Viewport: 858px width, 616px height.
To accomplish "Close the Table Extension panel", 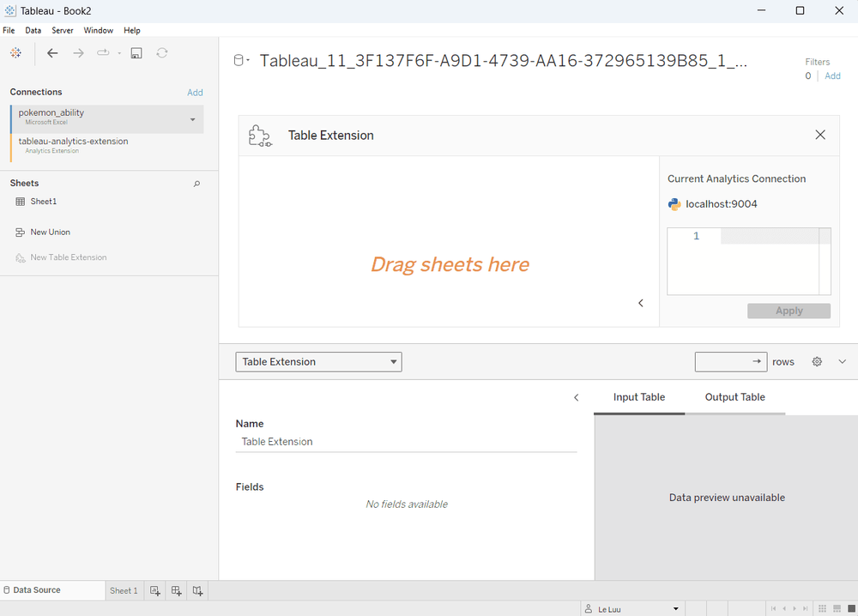I will tap(820, 135).
